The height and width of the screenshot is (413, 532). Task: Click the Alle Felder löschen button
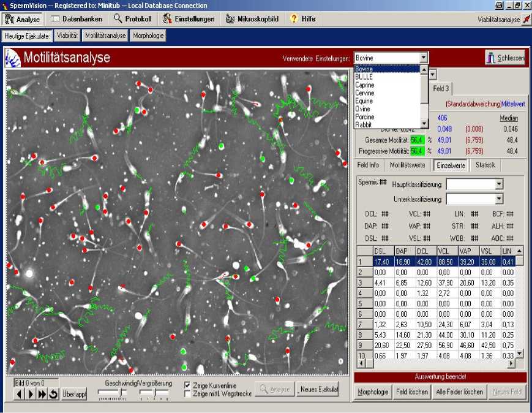(x=459, y=392)
